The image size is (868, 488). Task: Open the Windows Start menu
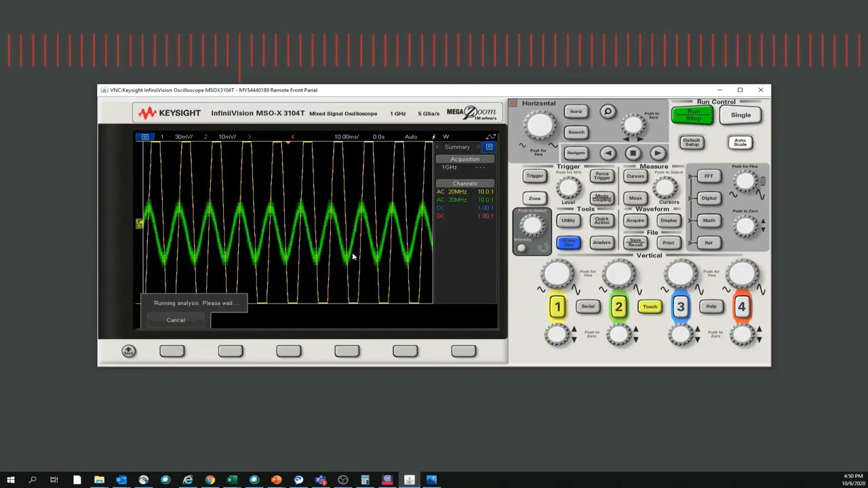11,481
